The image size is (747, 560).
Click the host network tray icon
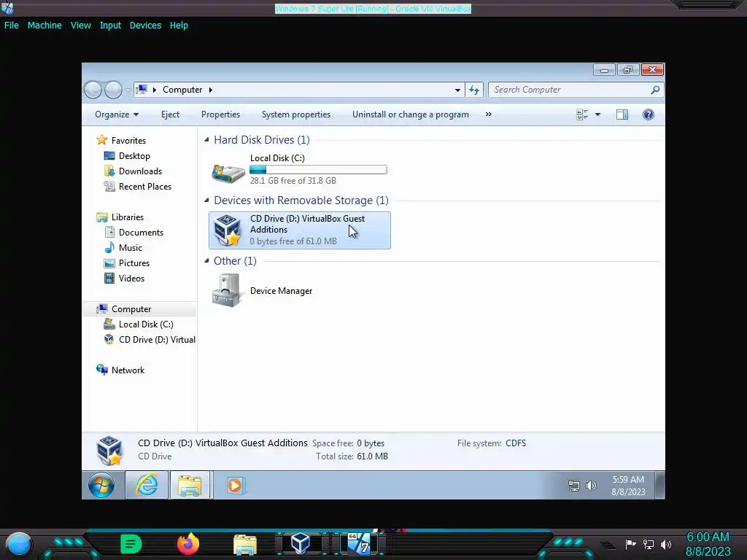click(x=649, y=544)
